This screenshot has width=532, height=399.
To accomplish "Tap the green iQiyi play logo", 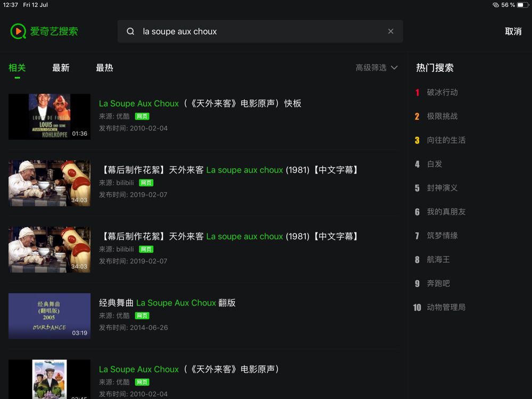I will pyautogui.click(x=18, y=31).
